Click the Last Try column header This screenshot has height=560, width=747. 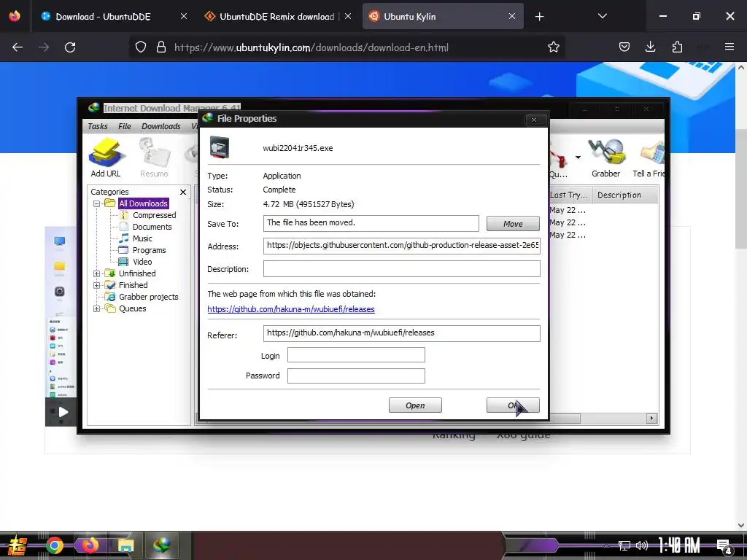click(569, 195)
